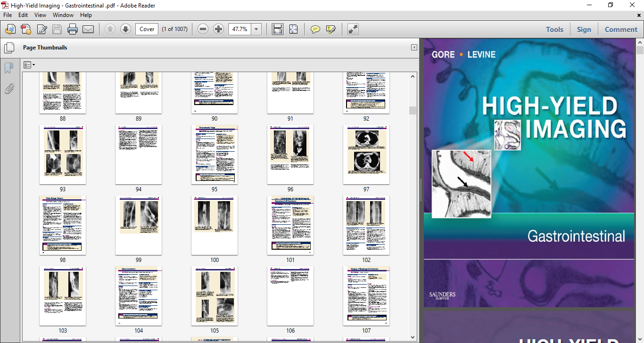Print the document using the printer icon
The width and height of the screenshot is (644, 343).
73,29
